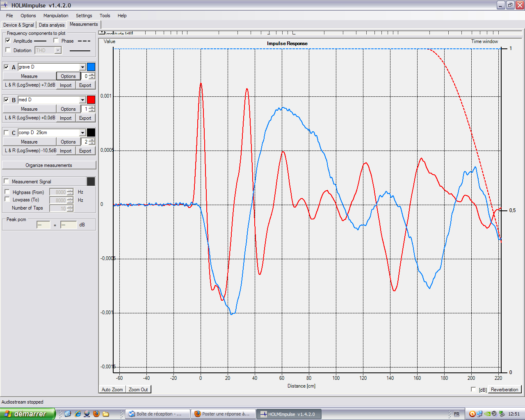Uncheck measurement A grave D checkbox
Screen dimensions: 525x420
pyautogui.click(x=6, y=67)
